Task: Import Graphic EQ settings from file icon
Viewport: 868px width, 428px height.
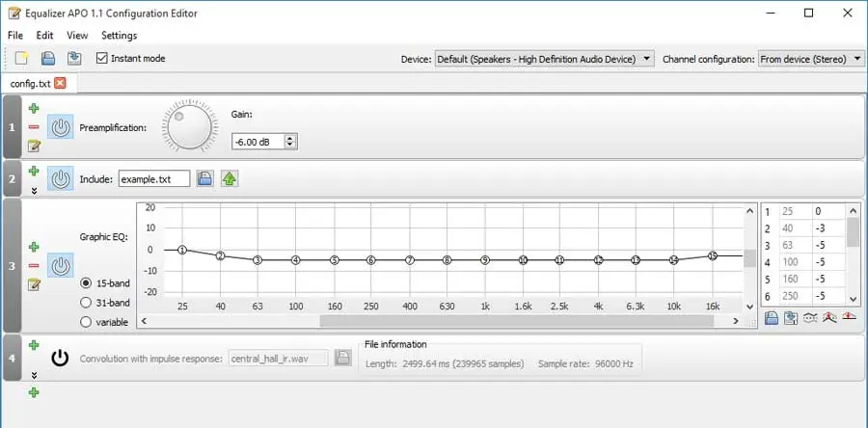Action: pos(772,318)
